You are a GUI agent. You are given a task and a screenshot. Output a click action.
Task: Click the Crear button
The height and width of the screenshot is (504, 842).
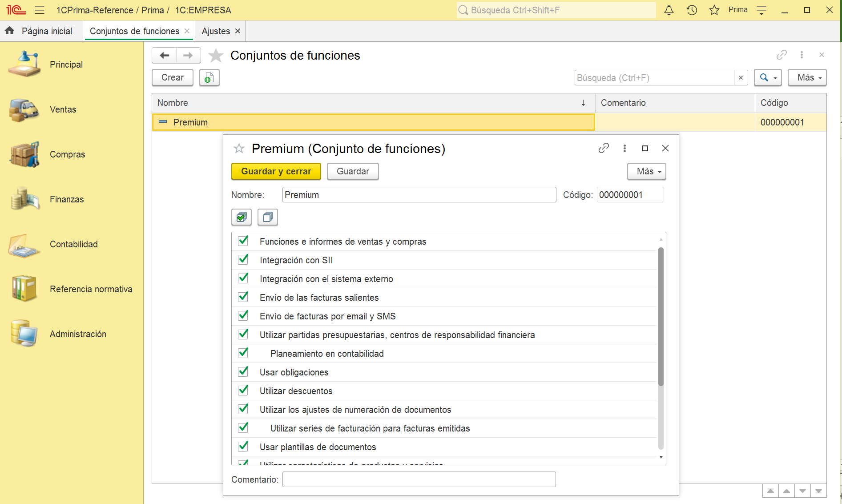[x=173, y=78]
